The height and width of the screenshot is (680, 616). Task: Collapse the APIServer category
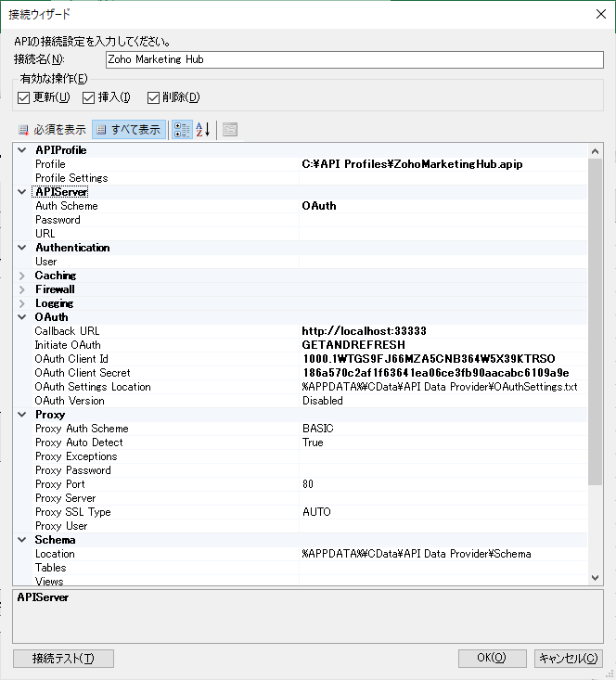coord(22,192)
